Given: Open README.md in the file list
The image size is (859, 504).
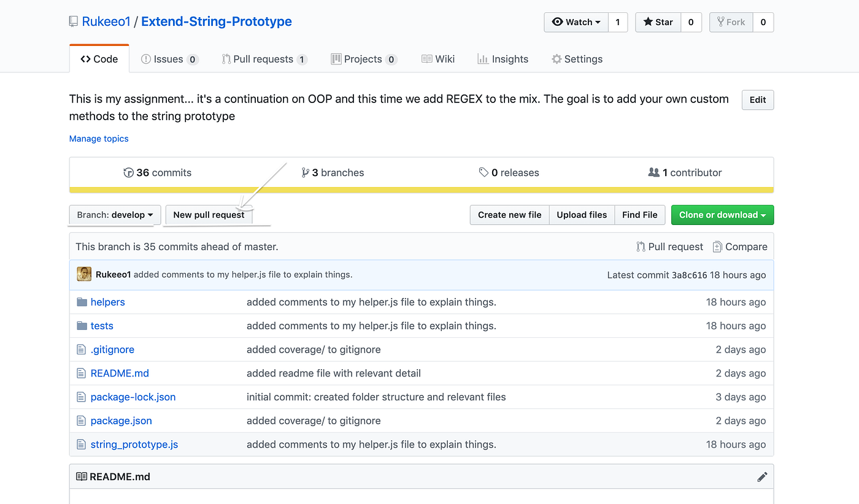Looking at the screenshot, I should [x=120, y=373].
